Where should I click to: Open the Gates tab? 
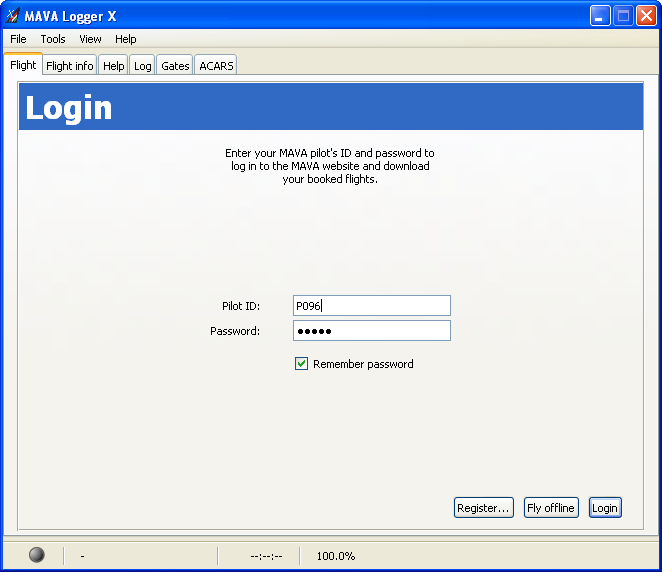click(175, 66)
